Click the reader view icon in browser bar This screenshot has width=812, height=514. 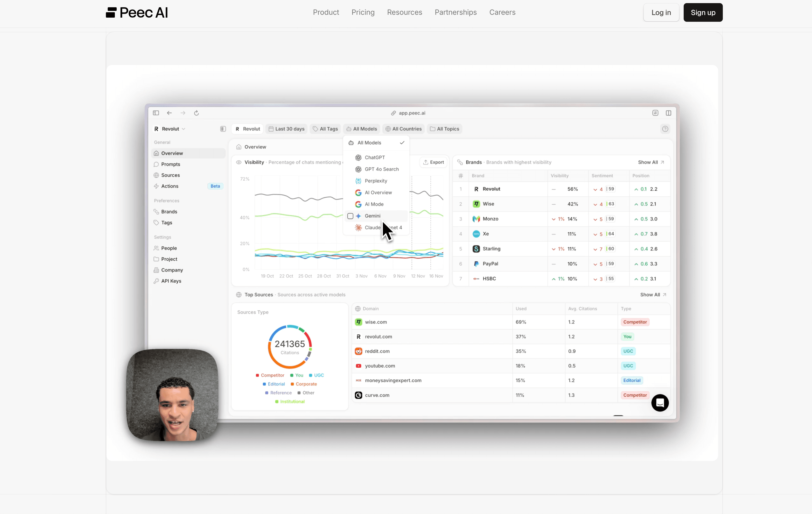(655, 113)
